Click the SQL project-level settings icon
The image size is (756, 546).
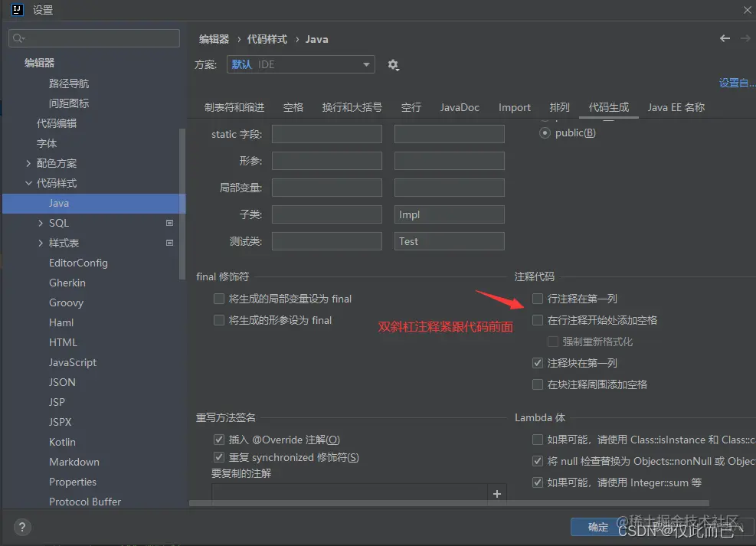169,223
